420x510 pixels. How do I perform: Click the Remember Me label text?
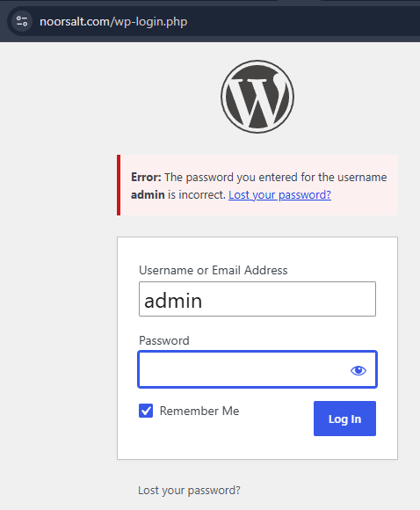pos(199,411)
